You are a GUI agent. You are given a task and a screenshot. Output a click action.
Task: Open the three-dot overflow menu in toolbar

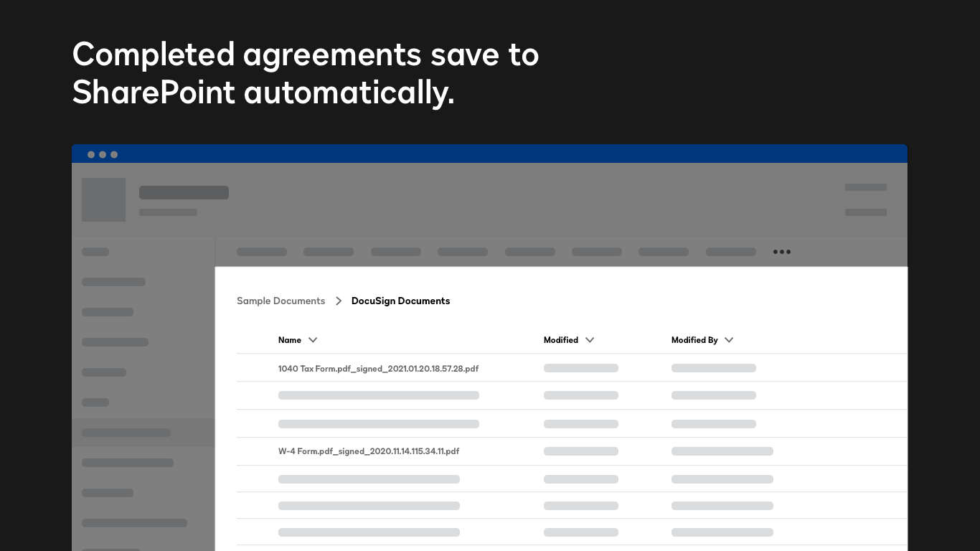(x=782, y=252)
